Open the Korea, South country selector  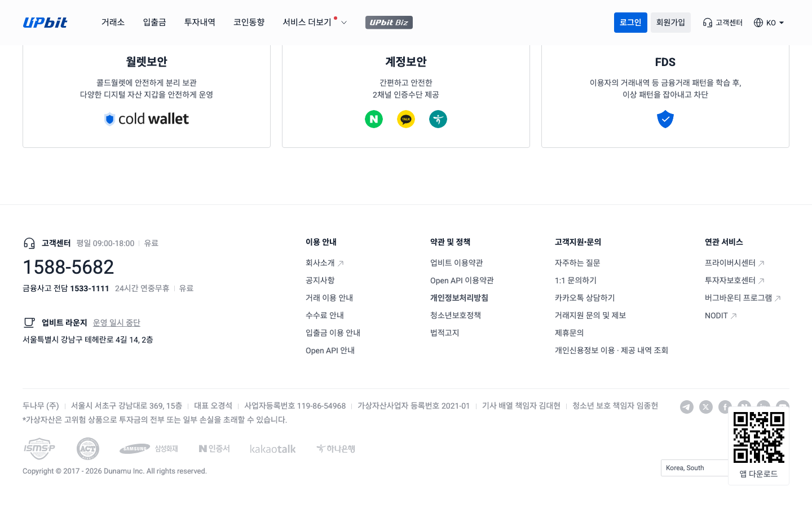pyautogui.click(x=695, y=468)
